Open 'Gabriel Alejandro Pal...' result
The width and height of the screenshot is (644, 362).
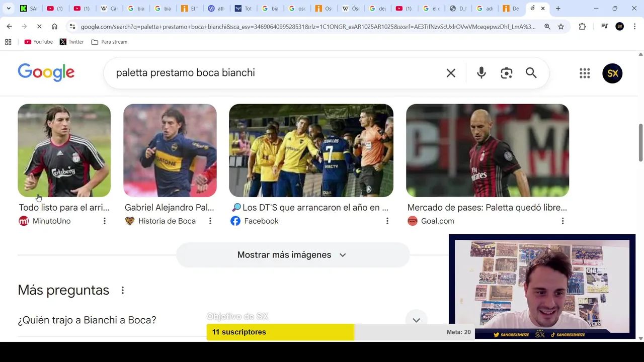pos(169,207)
